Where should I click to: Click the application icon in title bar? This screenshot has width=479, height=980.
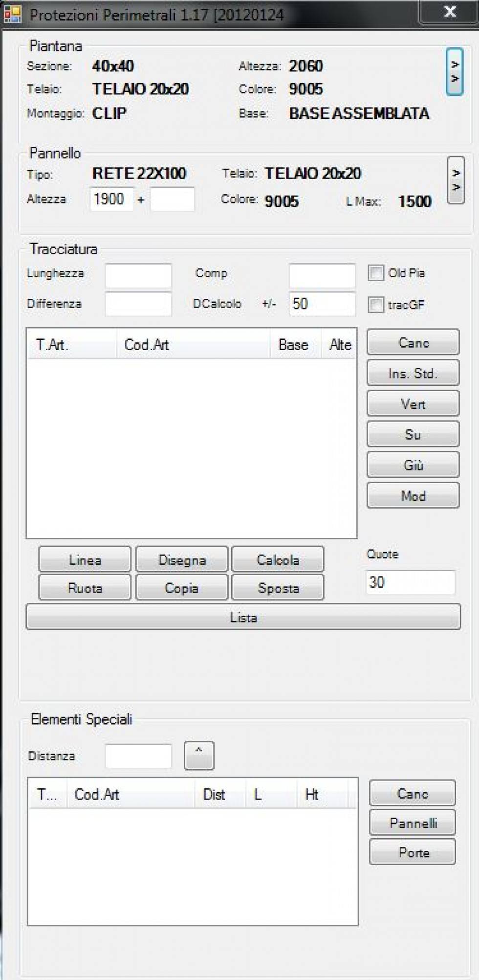coord(12,14)
